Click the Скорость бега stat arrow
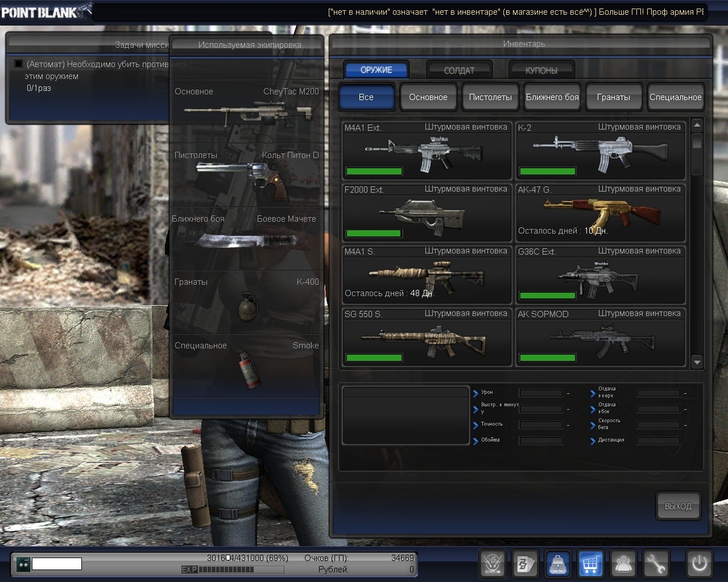728x582 pixels. [593, 425]
